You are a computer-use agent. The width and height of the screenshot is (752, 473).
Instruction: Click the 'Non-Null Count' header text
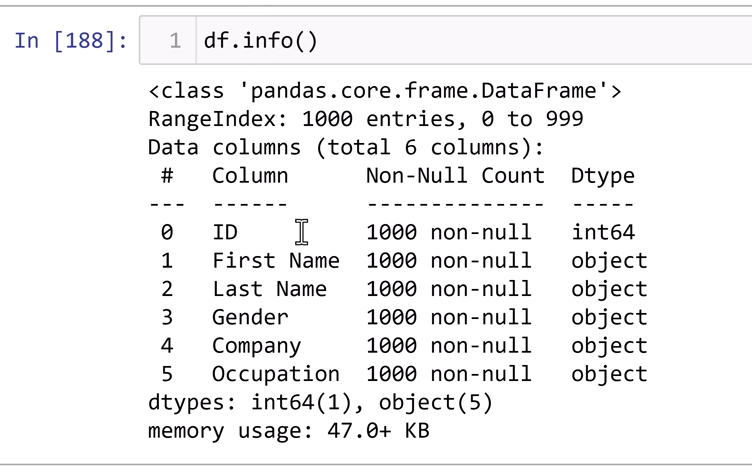(x=455, y=176)
